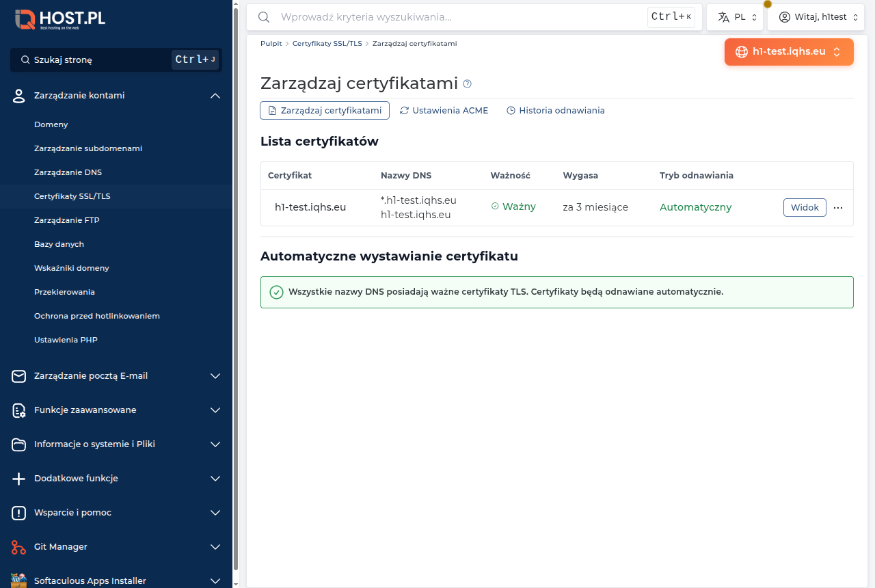Click the iQ HOST.PL logo
Image resolution: width=875 pixels, height=588 pixels.
60,19
